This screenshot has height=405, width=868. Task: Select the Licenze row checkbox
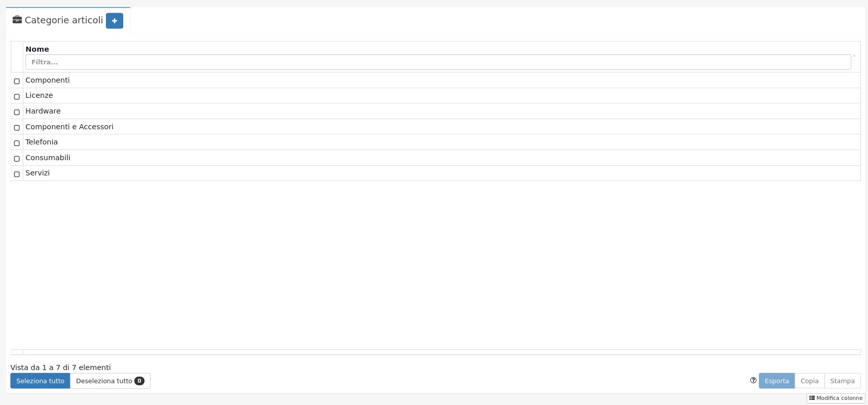tap(17, 96)
